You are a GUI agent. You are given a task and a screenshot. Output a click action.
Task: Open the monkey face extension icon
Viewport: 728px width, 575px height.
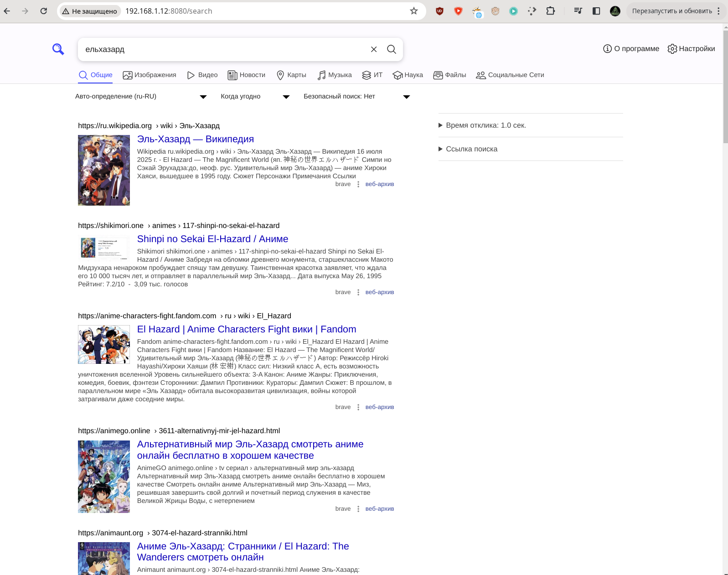(x=496, y=11)
